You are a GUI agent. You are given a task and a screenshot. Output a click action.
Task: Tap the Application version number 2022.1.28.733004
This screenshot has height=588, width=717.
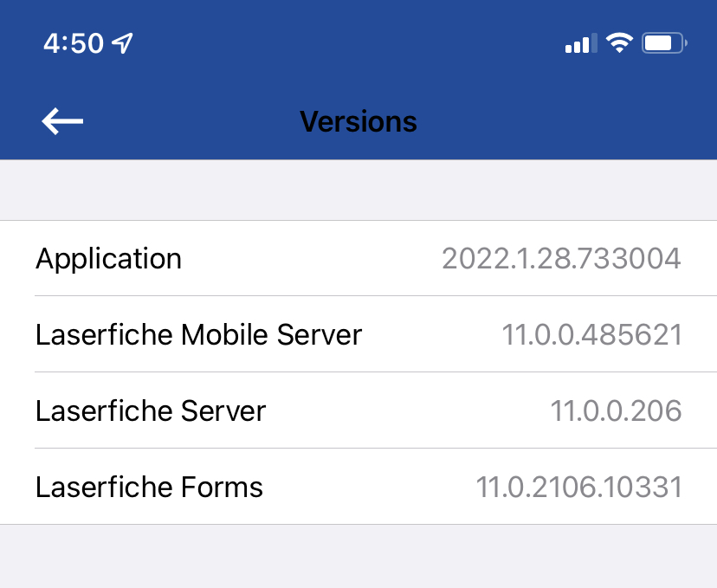[561, 258]
